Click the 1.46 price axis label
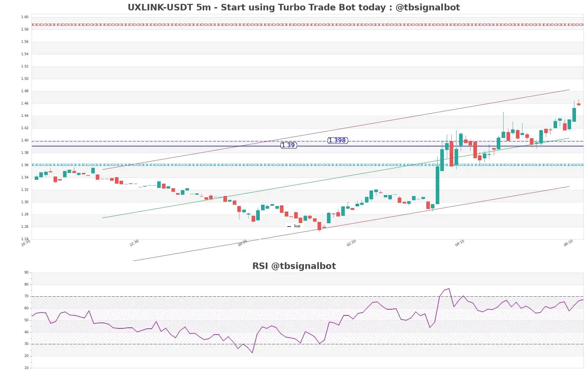This screenshot has width=588, height=392. click(25, 103)
